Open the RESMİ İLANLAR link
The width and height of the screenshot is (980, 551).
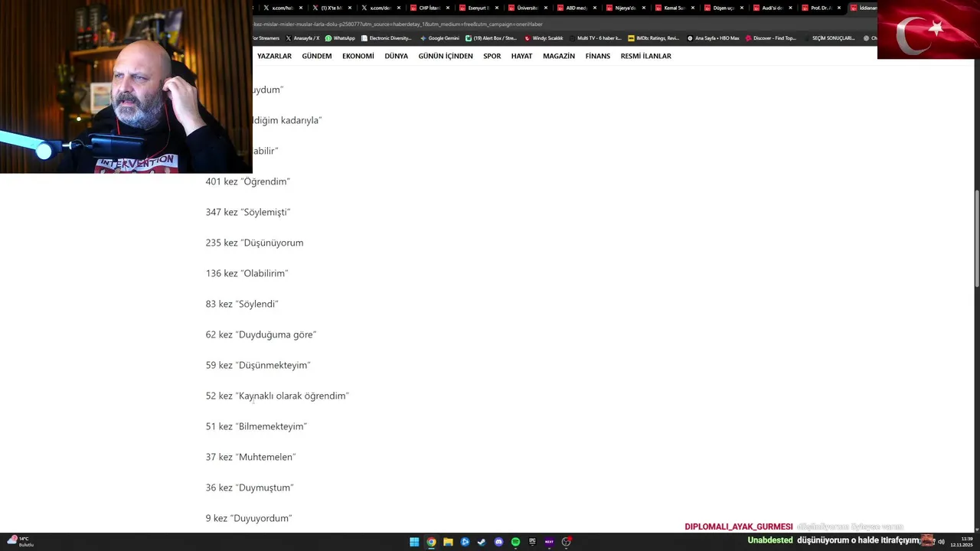646,56
